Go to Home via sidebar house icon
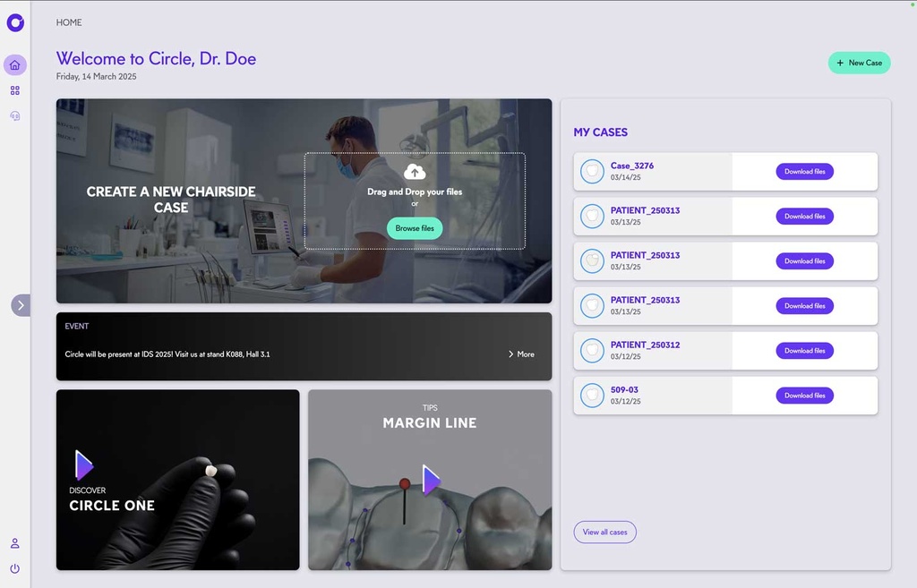 [15, 65]
